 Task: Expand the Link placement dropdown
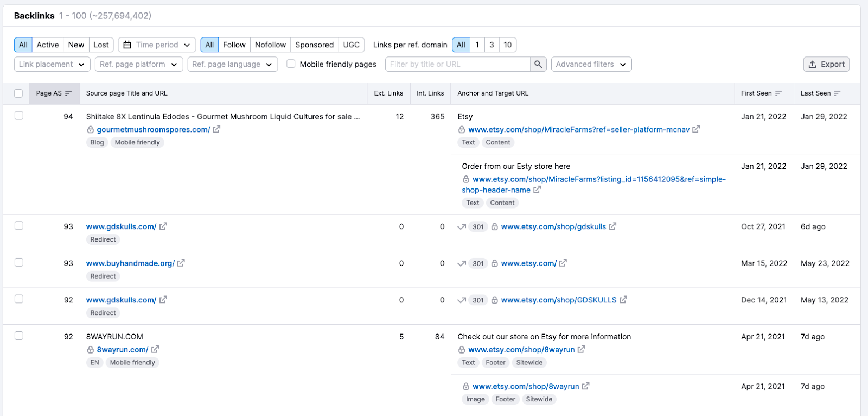click(52, 64)
